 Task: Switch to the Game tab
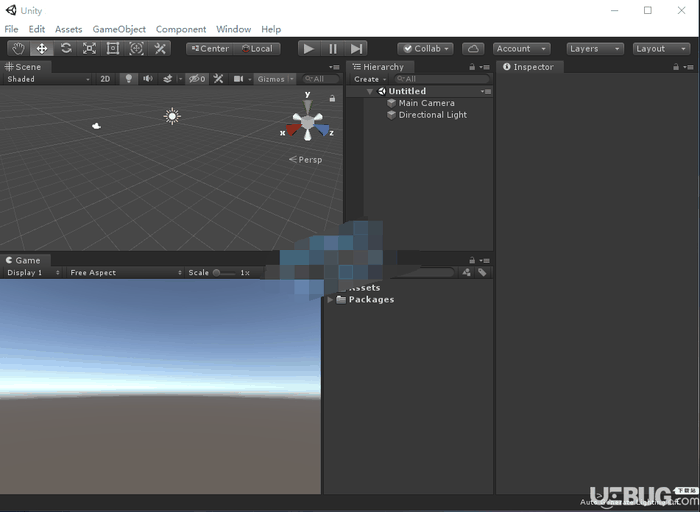tap(23, 260)
